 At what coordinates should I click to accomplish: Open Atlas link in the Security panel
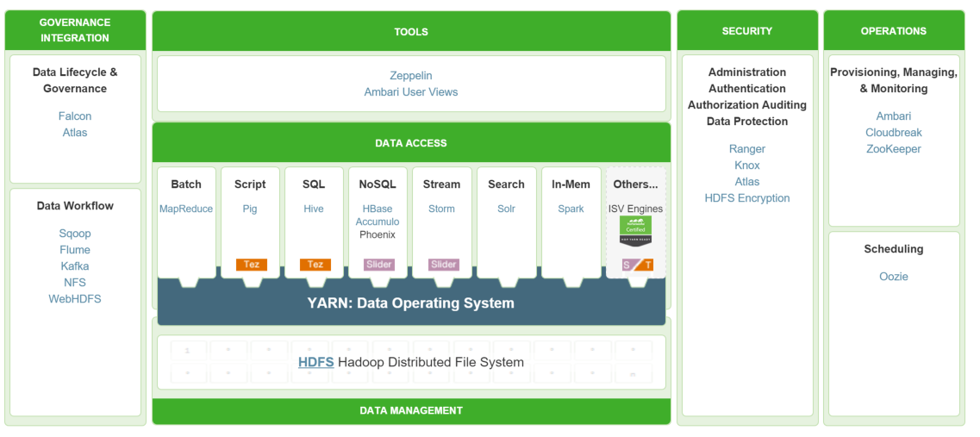(x=747, y=182)
